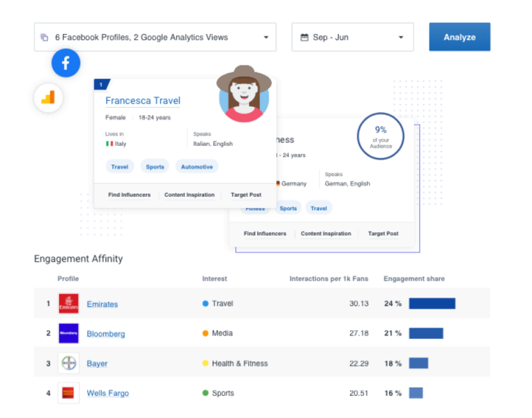
Task: Open the Sep - Jun date range selector
Action: tap(353, 37)
